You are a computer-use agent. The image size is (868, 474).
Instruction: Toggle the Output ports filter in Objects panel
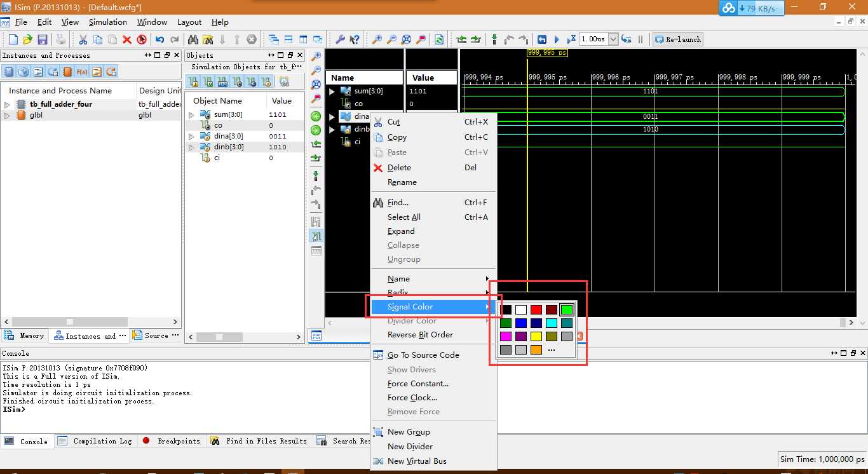[x=208, y=82]
